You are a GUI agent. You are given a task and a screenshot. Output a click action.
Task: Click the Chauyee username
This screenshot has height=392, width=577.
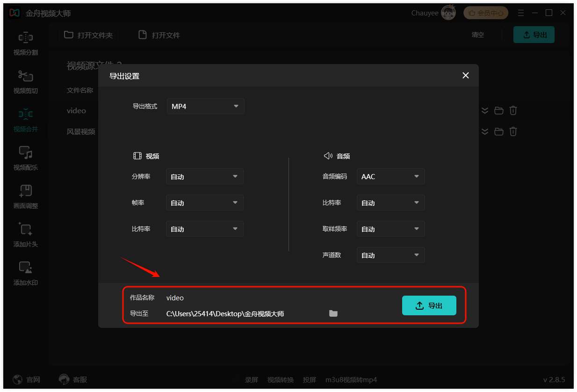[425, 13]
